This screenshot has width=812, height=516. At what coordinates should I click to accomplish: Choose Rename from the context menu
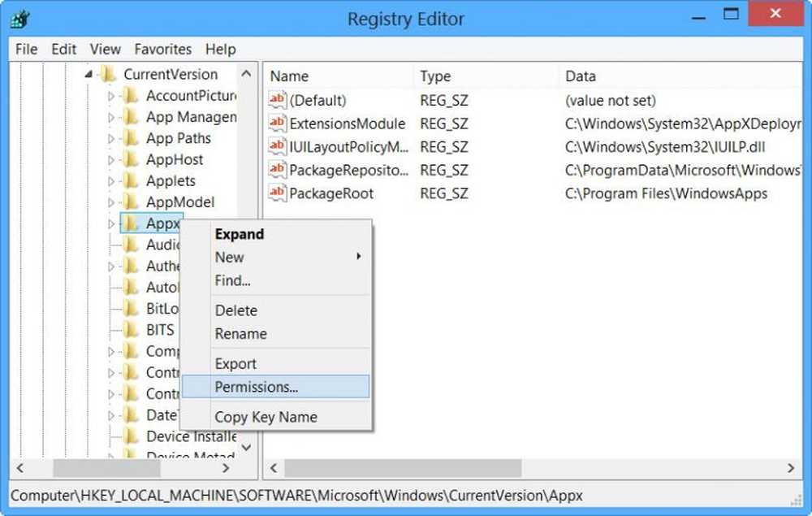coord(276,334)
